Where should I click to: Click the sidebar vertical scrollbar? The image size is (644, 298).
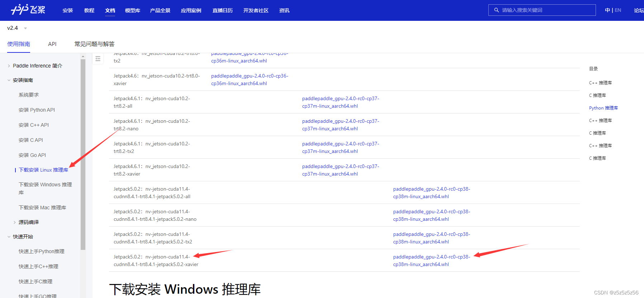83,154
